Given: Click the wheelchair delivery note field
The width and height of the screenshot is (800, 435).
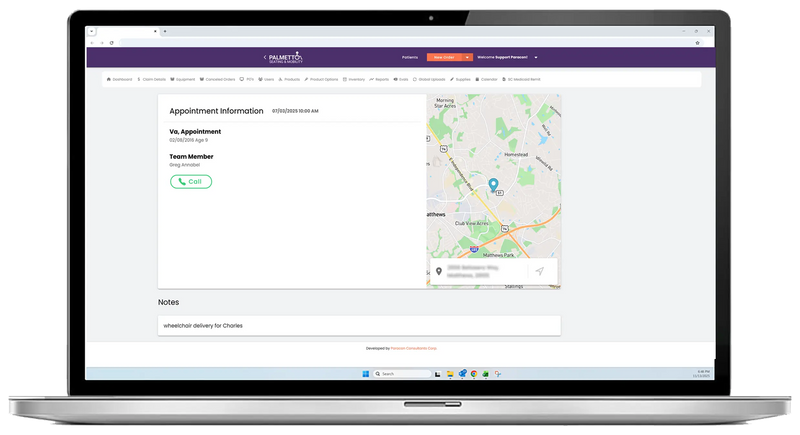Looking at the screenshot, I should point(359,326).
